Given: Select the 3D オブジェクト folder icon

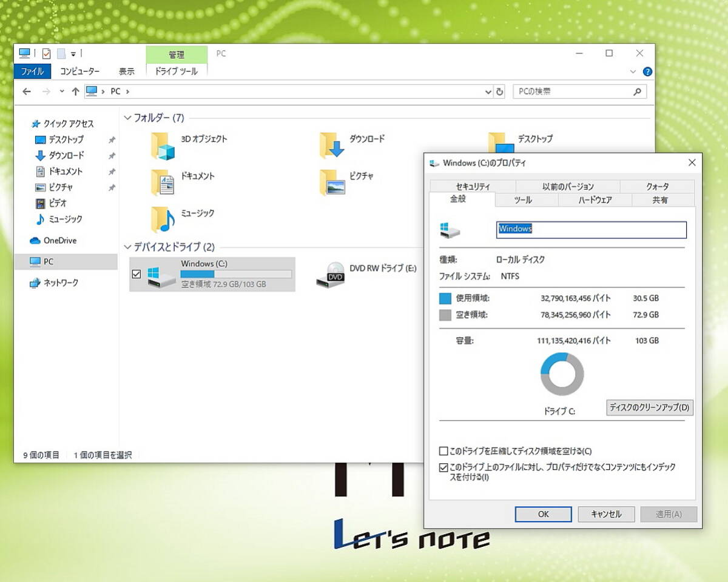Looking at the screenshot, I should 163,146.
